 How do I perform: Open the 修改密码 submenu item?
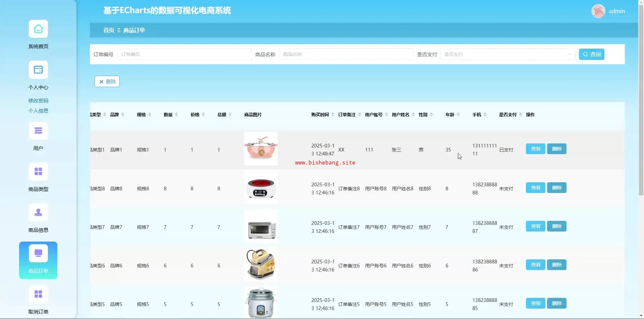pos(38,101)
